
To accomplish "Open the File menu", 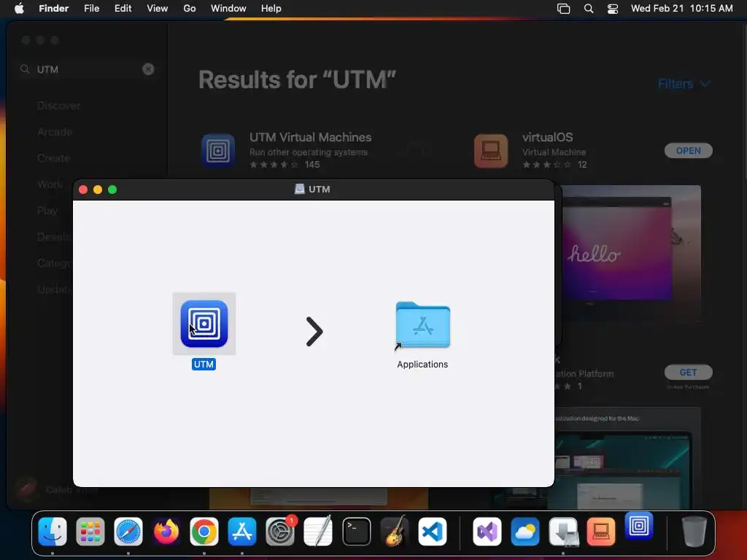I will tap(91, 9).
